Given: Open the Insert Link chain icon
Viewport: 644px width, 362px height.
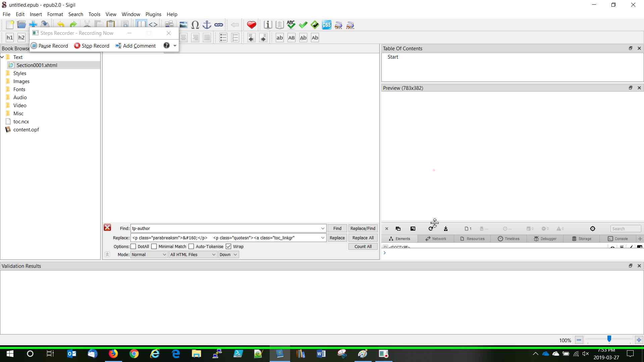Looking at the screenshot, I should (219, 25).
